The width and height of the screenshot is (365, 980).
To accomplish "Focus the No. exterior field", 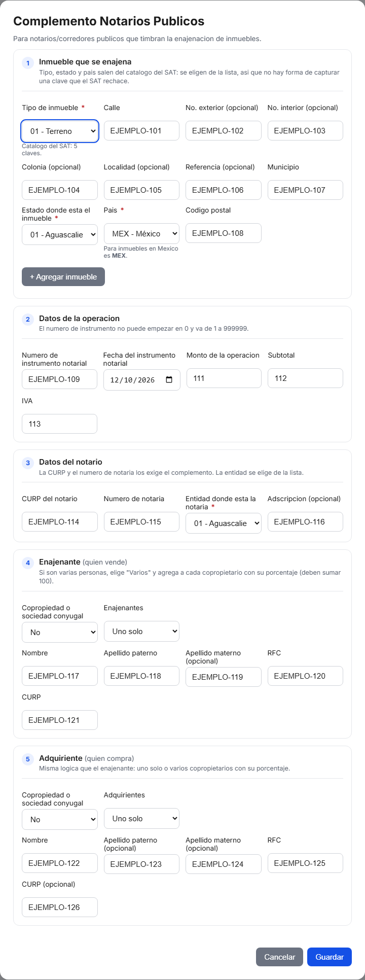I will click(224, 130).
